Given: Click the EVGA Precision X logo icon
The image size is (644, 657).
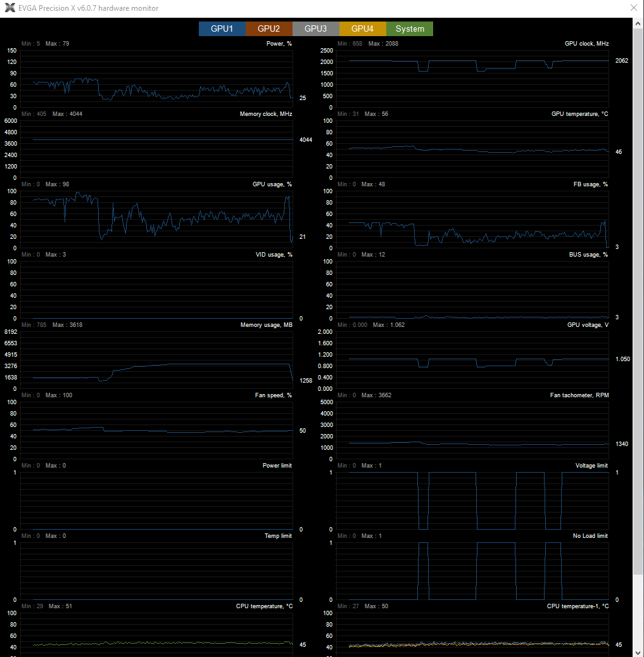Looking at the screenshot, I should pos(10,8).
